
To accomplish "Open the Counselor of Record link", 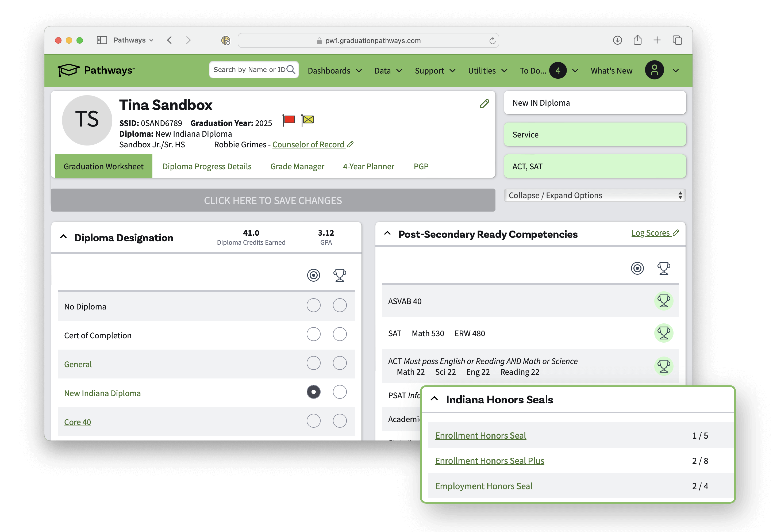I will (309, 144).
